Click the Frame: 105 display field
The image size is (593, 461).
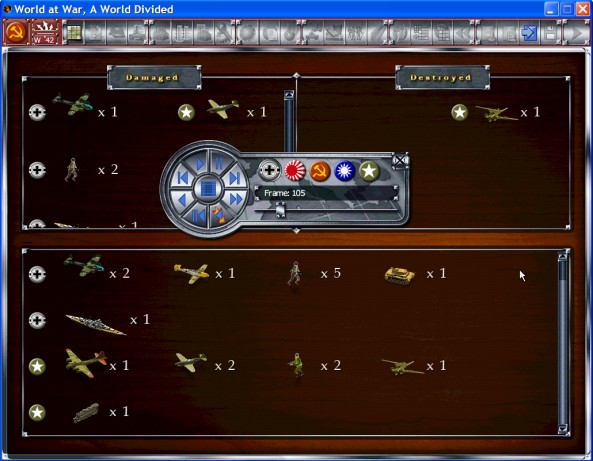(x=326, y=193)
